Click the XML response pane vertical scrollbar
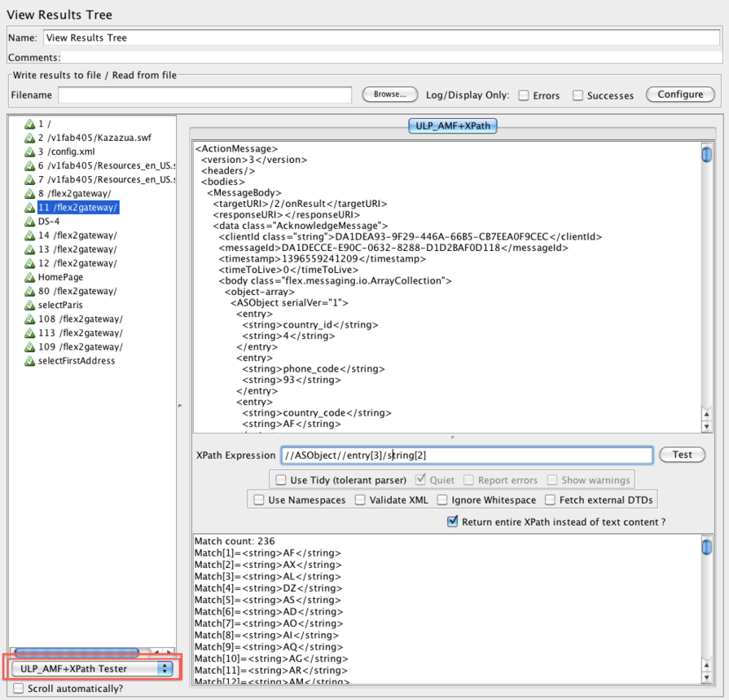Viewport: 729px width, 700px height. tap(706, 285)
